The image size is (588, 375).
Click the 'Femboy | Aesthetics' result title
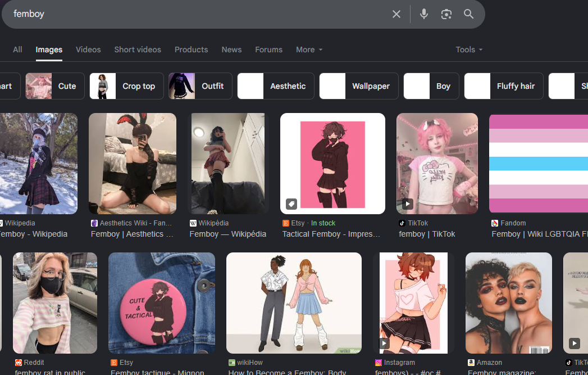click(x=132, y=234)
